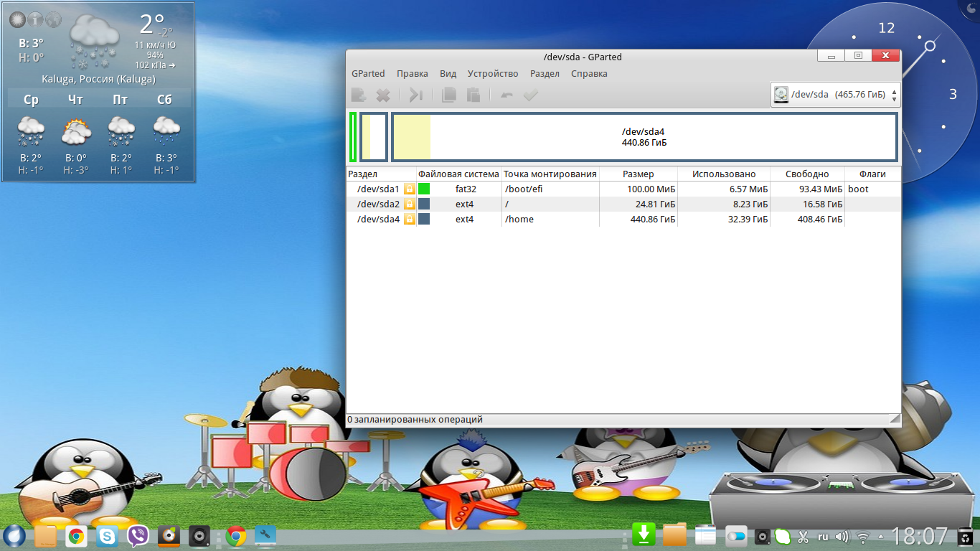The image size is (980, 551).
Task: Switch to the running Chrome window icon beside GParted
Action: (236, 536)
